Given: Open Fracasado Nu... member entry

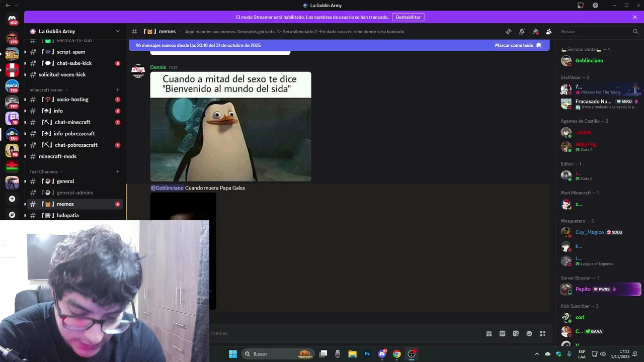Looking at the screenshot, I should pyautogui.click(x=600, y=104).
